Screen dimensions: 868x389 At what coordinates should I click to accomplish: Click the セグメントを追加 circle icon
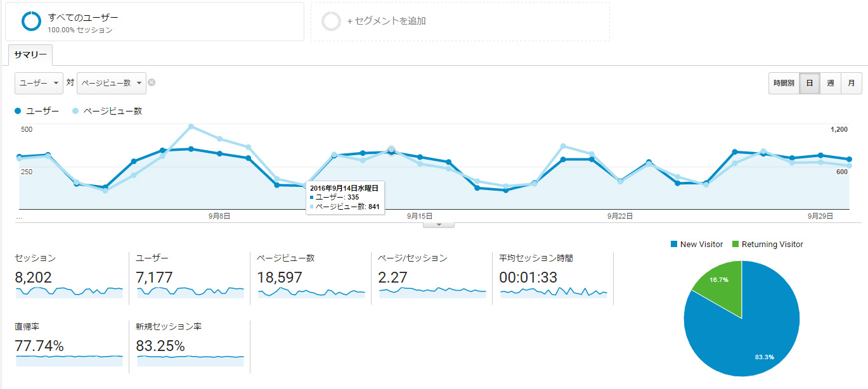point(332,21)
